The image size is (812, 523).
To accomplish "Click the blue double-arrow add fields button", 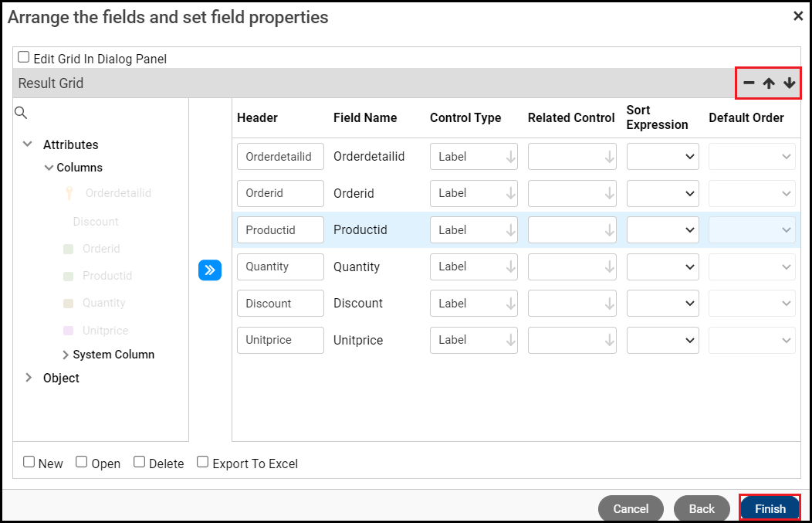I will 210,270.
